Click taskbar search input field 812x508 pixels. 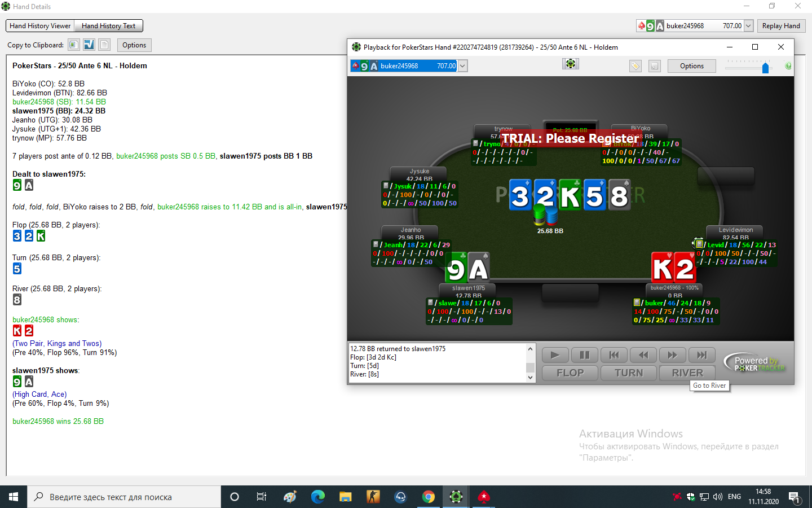[x=124, y=497]
